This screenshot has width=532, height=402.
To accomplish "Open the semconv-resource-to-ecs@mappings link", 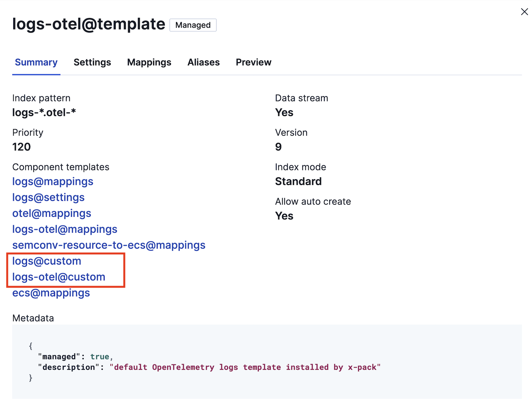I will [x=109, y=245].
